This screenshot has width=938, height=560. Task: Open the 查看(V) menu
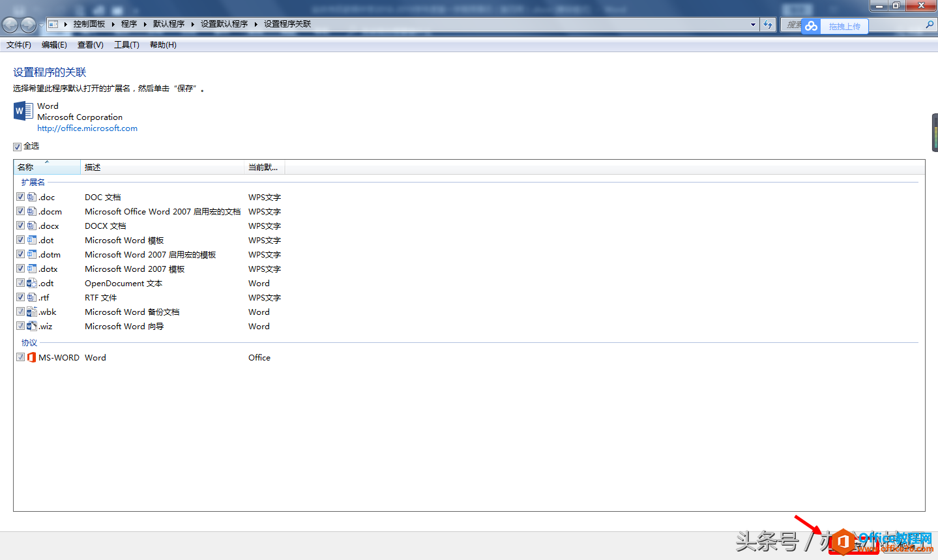91,45
